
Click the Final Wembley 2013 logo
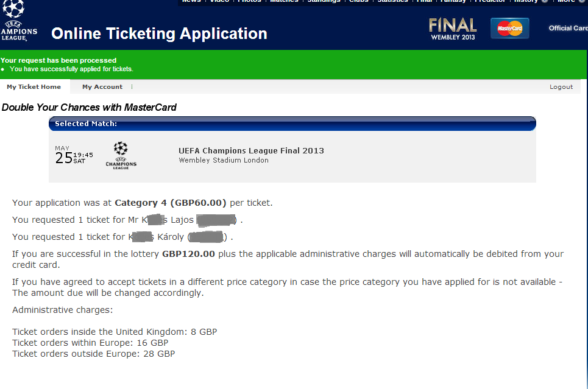[x=453, y=28]
